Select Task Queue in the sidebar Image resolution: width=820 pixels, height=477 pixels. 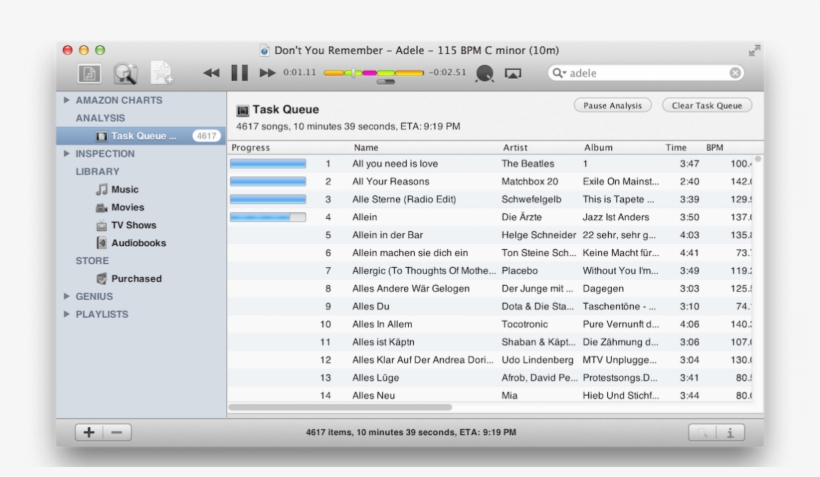point(141,136)
